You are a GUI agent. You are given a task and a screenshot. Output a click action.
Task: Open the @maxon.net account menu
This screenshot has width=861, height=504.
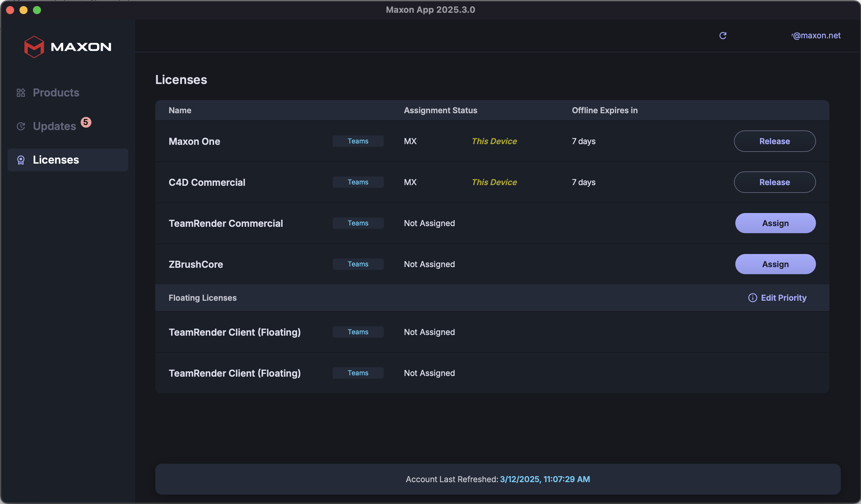[x=816, y=36]
